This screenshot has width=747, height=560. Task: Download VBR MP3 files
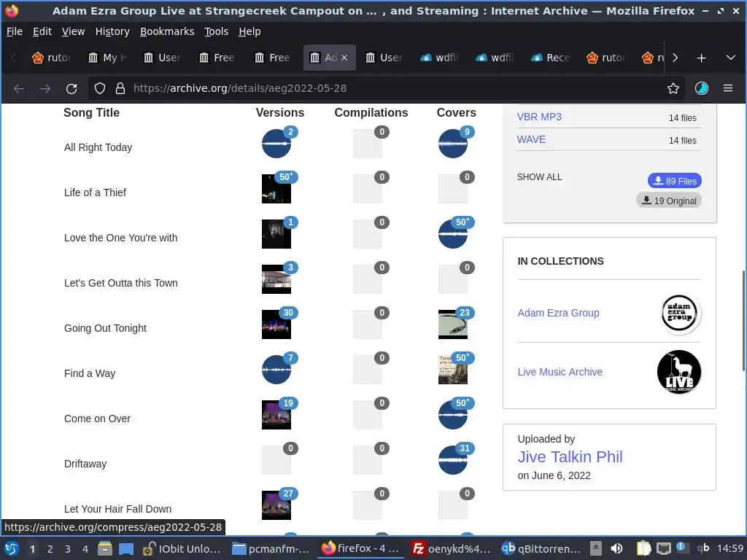point(539,117)
